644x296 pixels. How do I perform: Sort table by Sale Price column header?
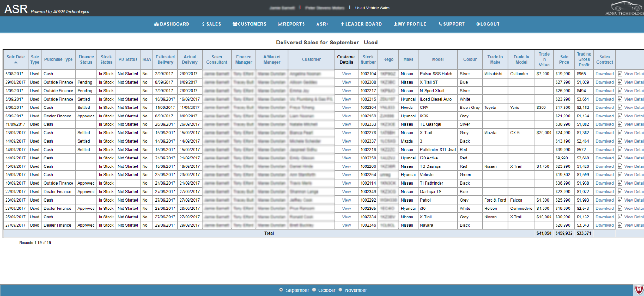click(564, 59)
